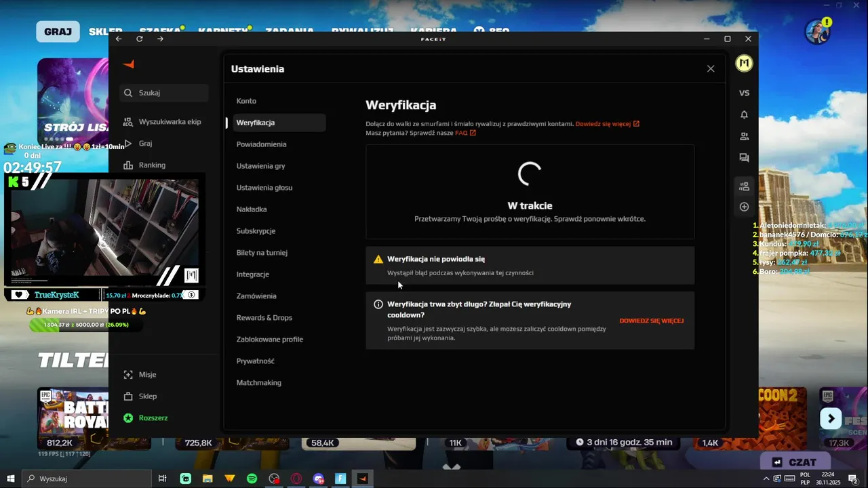This screenshot has width=868, height=488.
Task: Open Zamówienia settings
Action: pos(256,296)
